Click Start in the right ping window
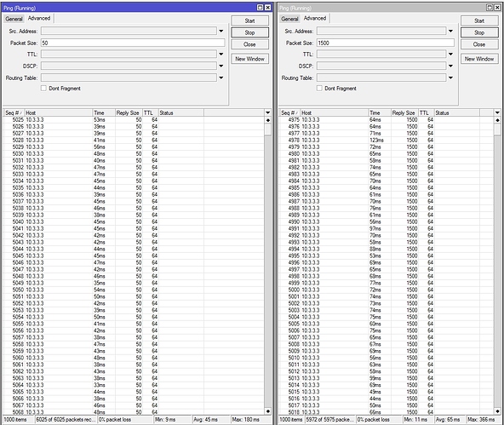This screenshot has height=425, width=504. coord(479,21)
